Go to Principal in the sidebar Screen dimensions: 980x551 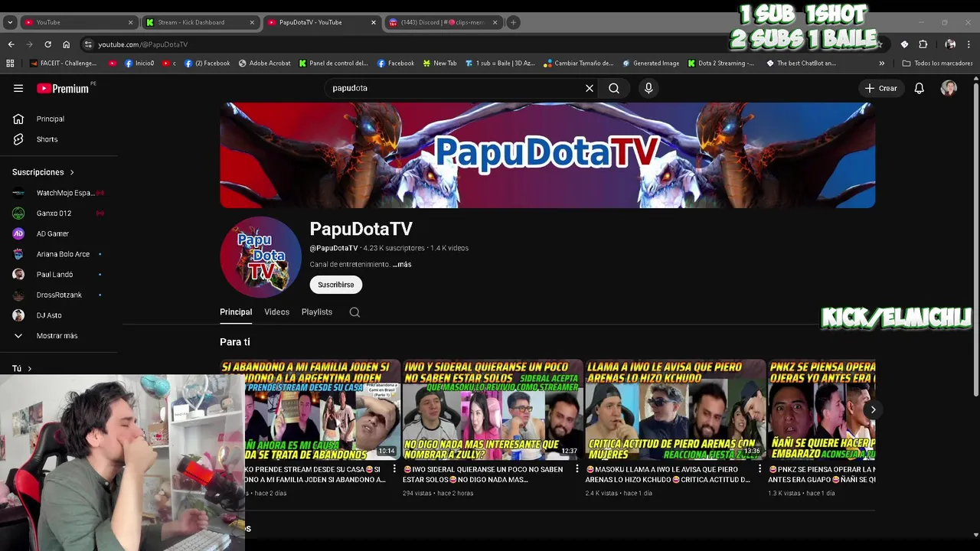pos(51,119)
